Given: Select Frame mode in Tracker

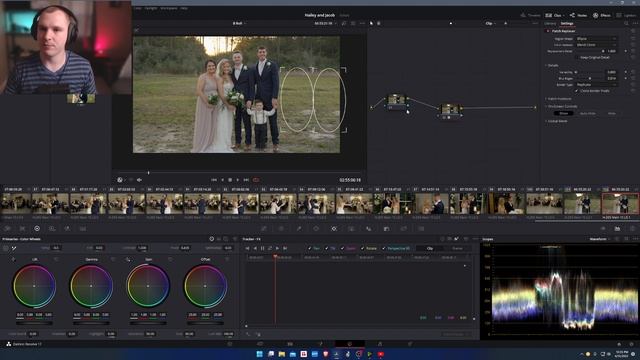Looking at the screenshot, I should click(x=457, y=248).
